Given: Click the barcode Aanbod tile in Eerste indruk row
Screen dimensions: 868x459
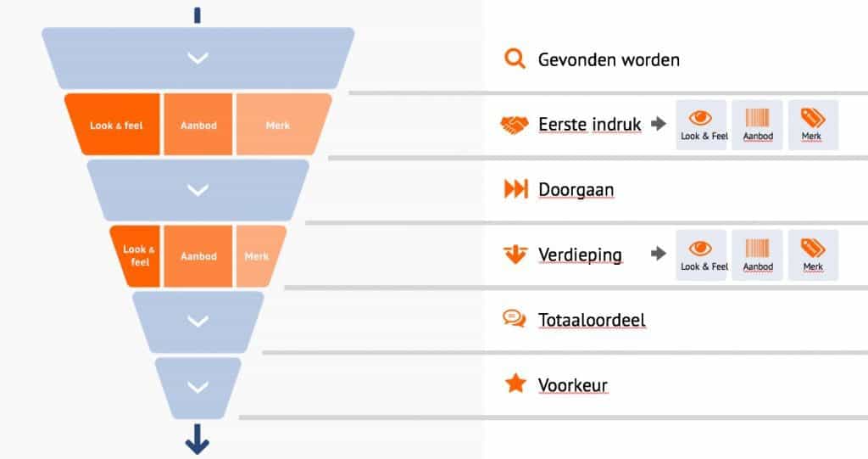Looking at the screenshot, I should 757,125.
